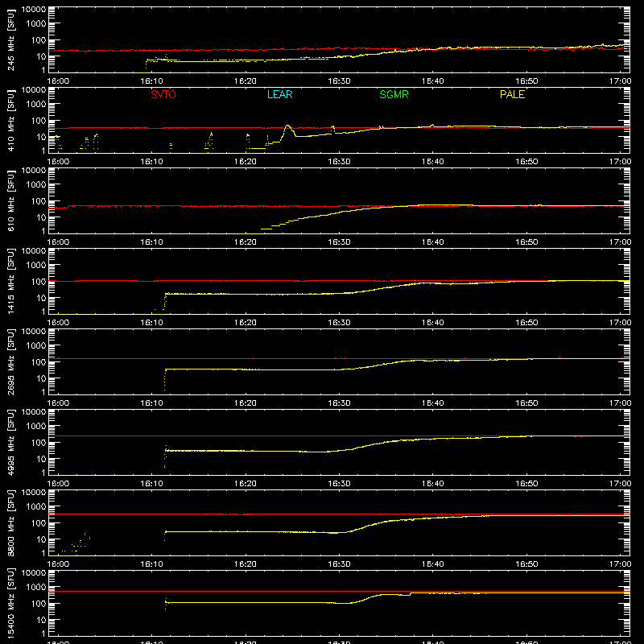Viewport: 644px width, 644px height.
Task: Click 16:50 time tick below 610 MHz panel
Action: [526, 242]
